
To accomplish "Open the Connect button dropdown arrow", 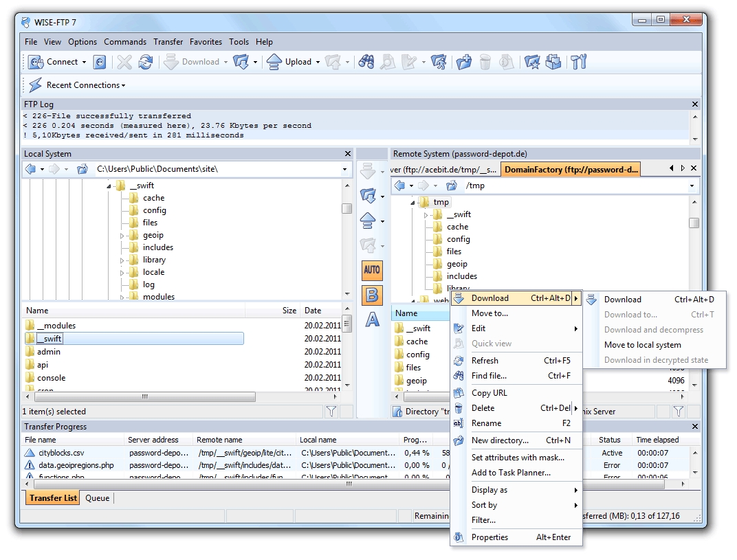I will tap(85, 62).
